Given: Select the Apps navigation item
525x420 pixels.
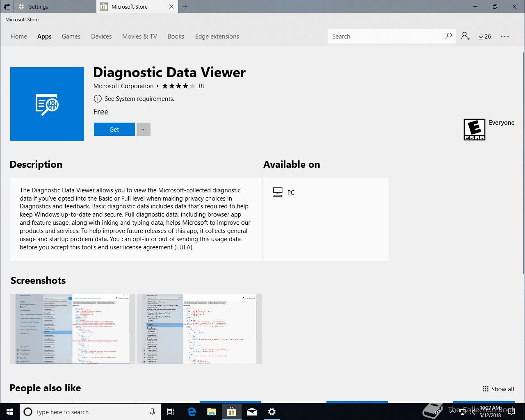Looking at the screenshot, I should click(x=44, y=37).
